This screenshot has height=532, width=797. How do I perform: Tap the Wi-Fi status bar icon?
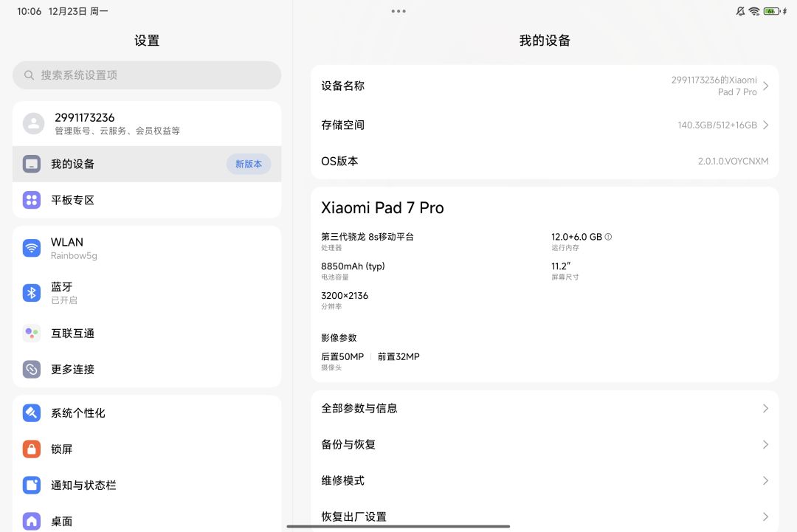point(754,11)
